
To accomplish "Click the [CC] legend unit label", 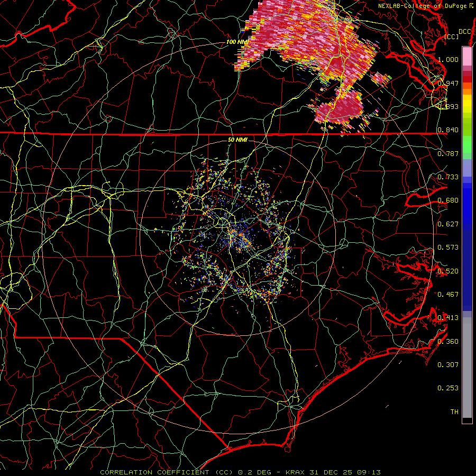I will click(x=452, y=36).
